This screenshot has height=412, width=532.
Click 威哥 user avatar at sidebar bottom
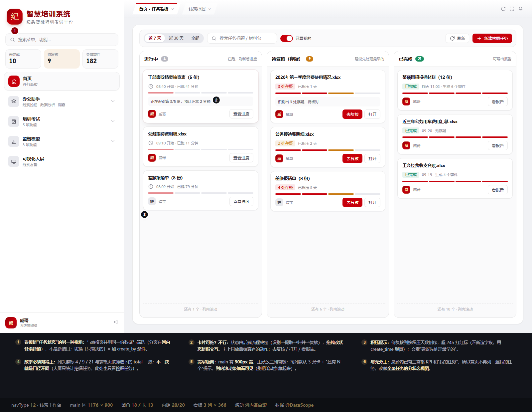point(11,323)
